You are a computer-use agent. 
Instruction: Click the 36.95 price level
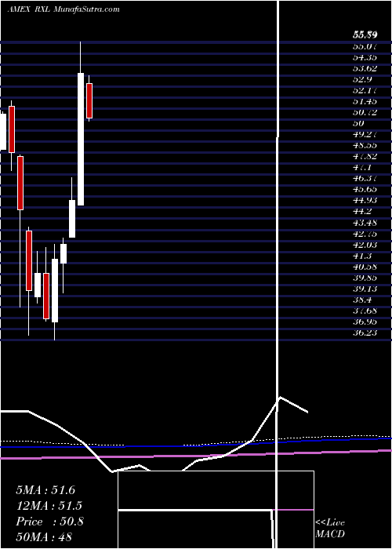[365, 322]
